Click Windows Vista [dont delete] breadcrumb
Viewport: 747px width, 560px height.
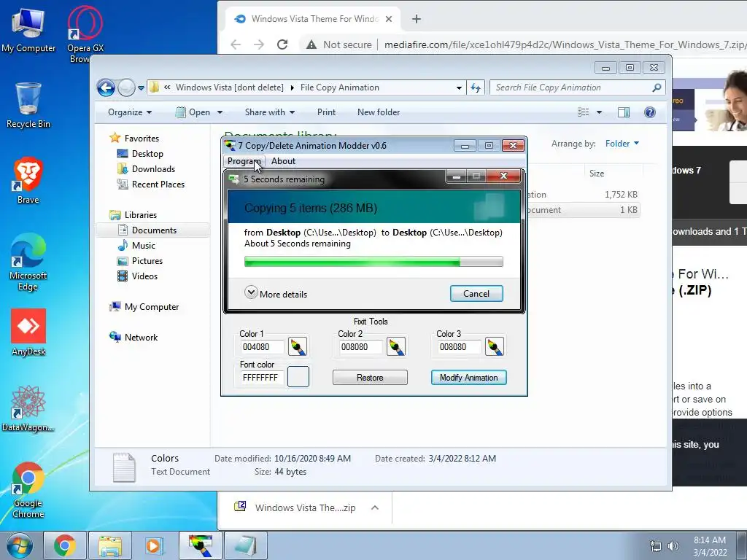[x=230, y=87]
